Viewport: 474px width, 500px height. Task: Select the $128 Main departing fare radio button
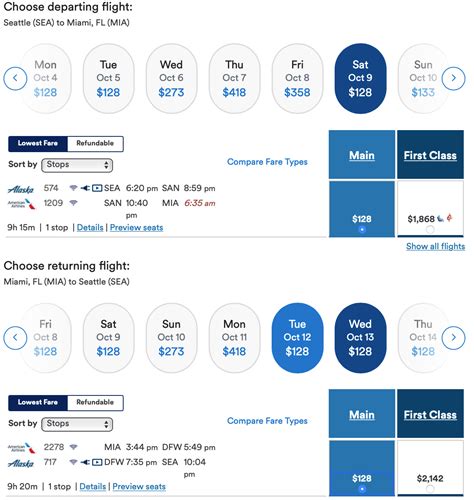[362, 229]
